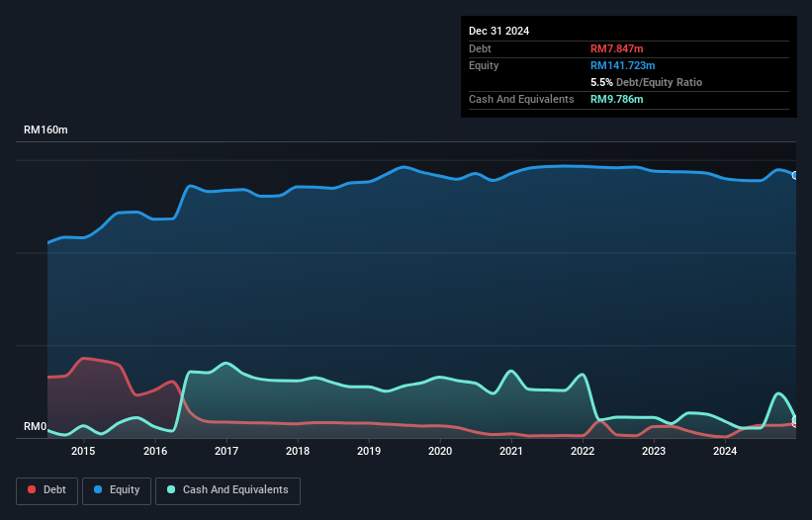The height and width of the screenshot is (520, 812).
Task: Click the RM141.723m equity value in tooltip
Action: click(623, 65)
